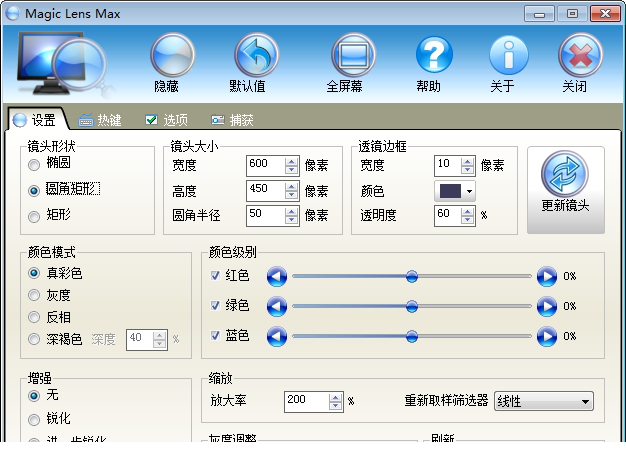Screen dimensions: 626x459
Task: Click the lens height field showing 450
Action: click(266, 191)
